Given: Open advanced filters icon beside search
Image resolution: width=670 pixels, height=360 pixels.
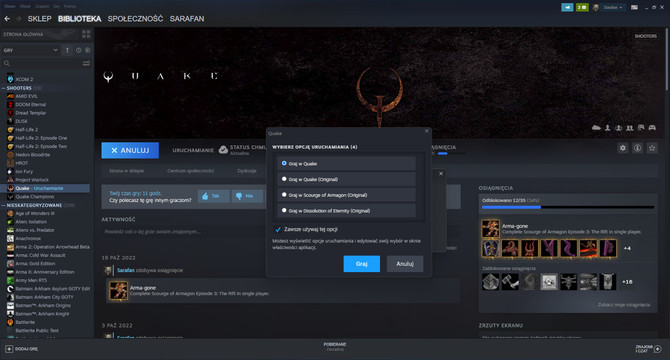Looking at the screenshot, I should tap(86, 63).
